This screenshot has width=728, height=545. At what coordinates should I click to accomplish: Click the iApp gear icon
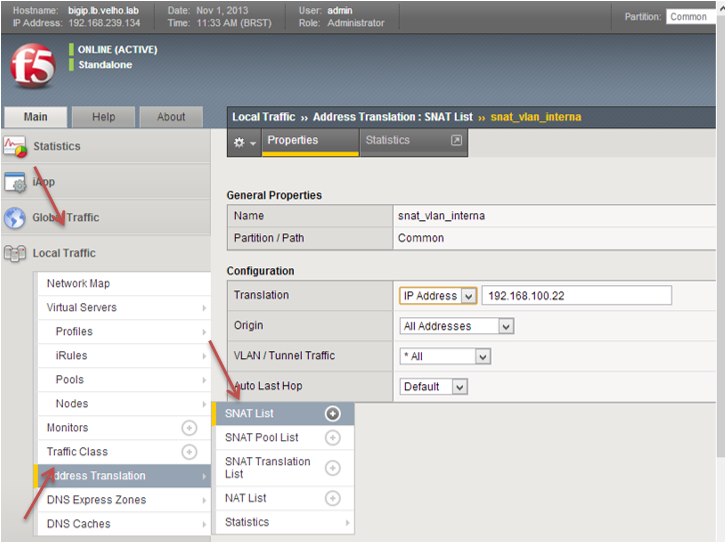pyautogui.click(x=15, y=183)
